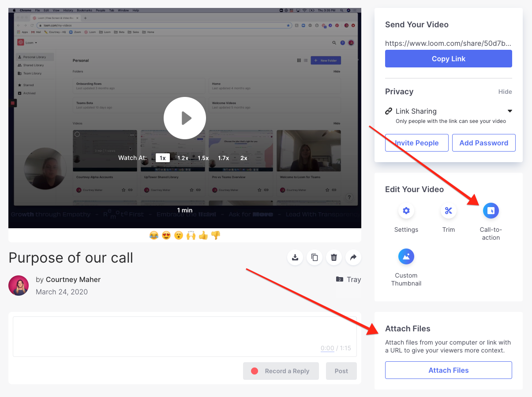532x397 pixels.
Task: Open Onboarding flows folder in the recording
Action: (139, 85)
